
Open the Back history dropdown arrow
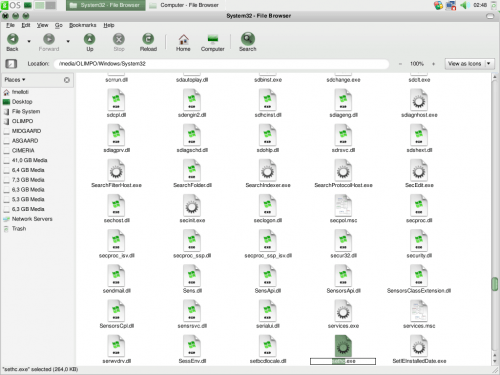click(29, 41)
